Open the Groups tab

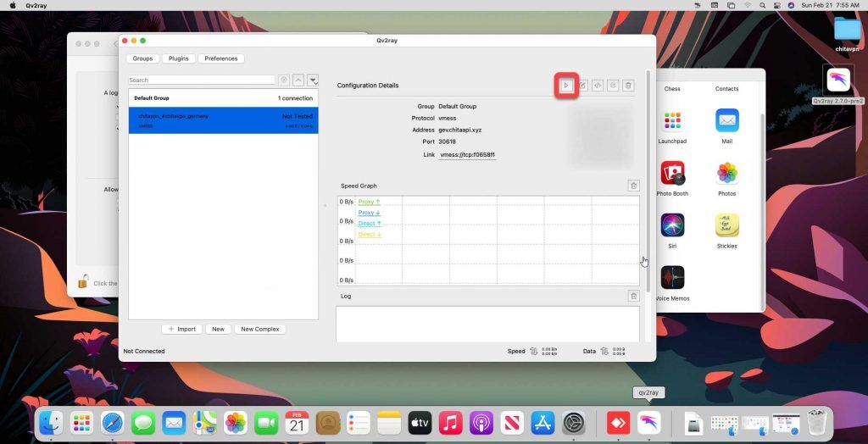click(142, 58)
